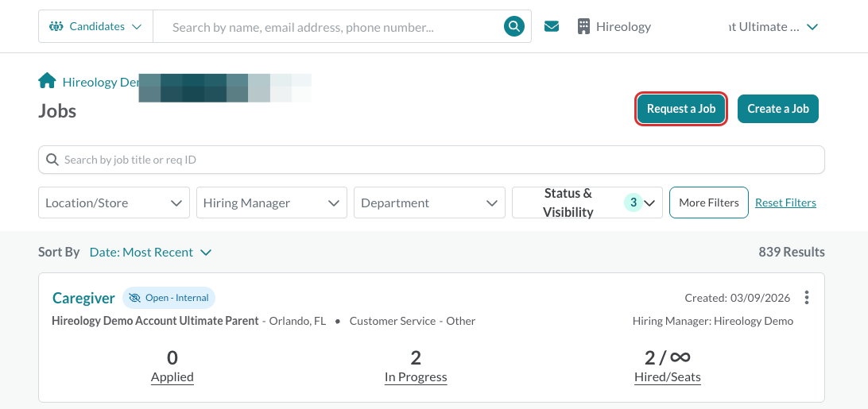The height and width of the screenshot is (409, 868).
Task: Open the Candidates search type dropdown
Action: [95, 26]
